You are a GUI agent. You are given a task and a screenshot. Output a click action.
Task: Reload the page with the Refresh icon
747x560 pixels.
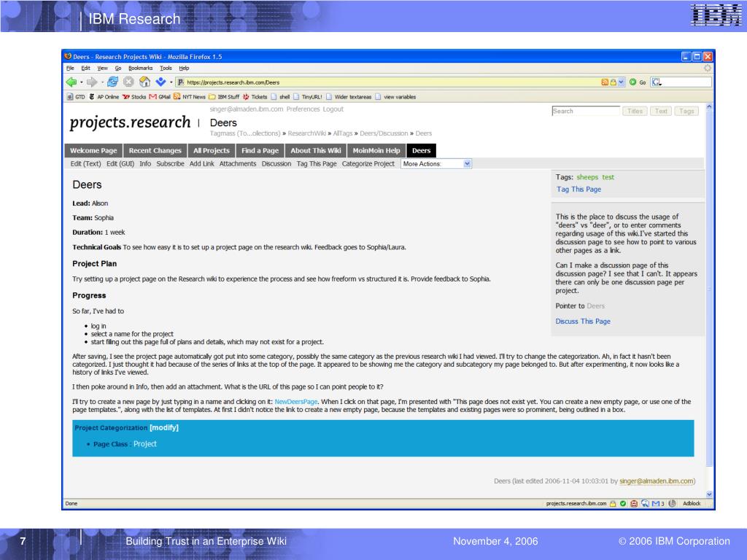click(113, 82)
